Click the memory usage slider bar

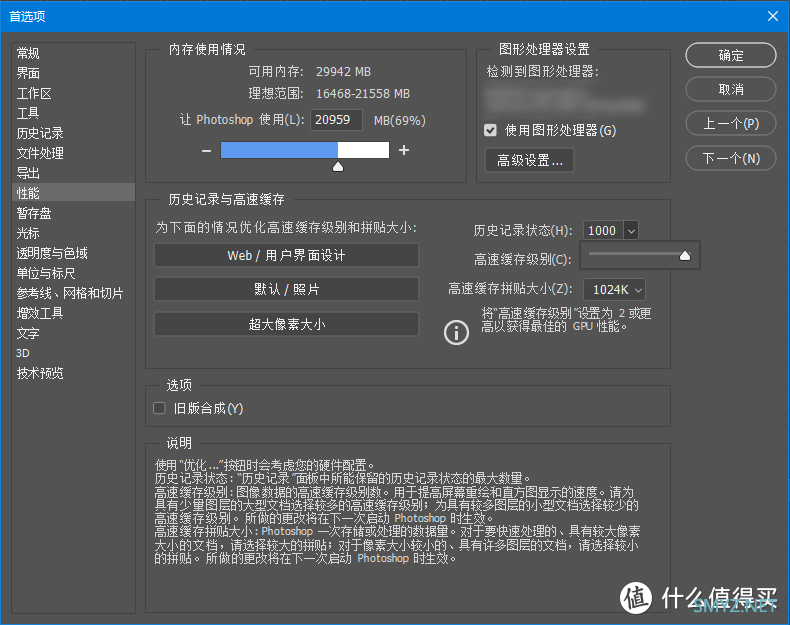point(305,150)
